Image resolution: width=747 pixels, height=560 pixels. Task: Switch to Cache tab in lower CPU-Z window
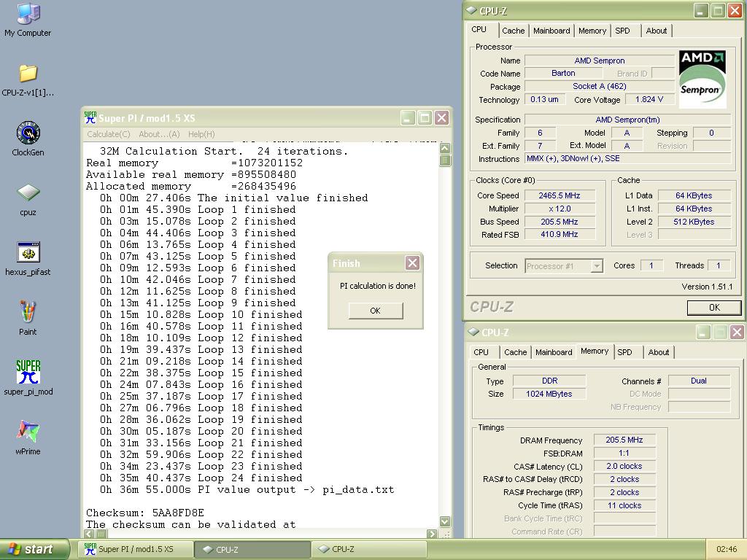pos(516,352)
